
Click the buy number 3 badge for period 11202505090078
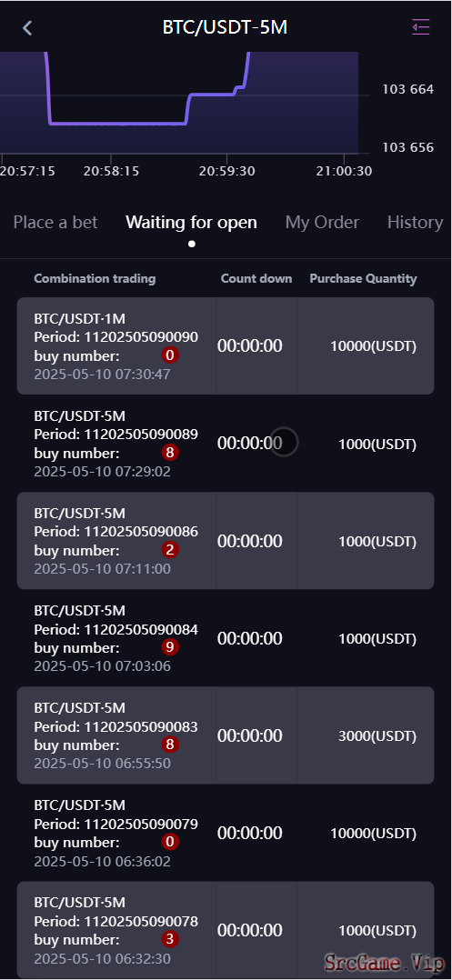[x=169, y=939]
